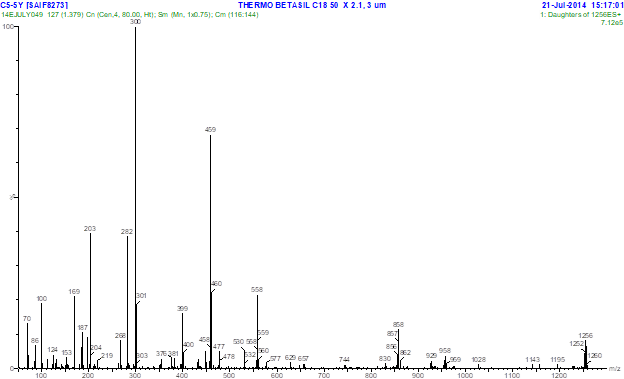Screen dimensions: 624x379
Task: Click the 203 peak label
Action: (x=90, y=229)
